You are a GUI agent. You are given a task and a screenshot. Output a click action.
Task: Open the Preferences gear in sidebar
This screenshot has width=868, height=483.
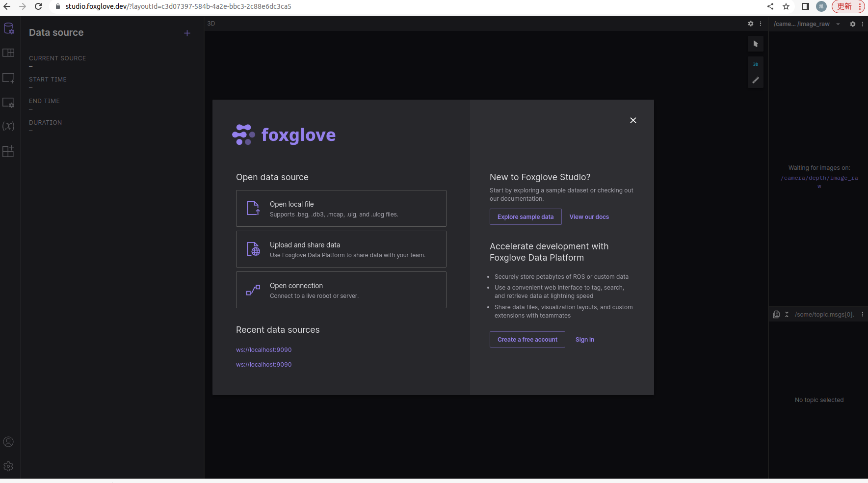pyautogui.click(x=8, y=466)
